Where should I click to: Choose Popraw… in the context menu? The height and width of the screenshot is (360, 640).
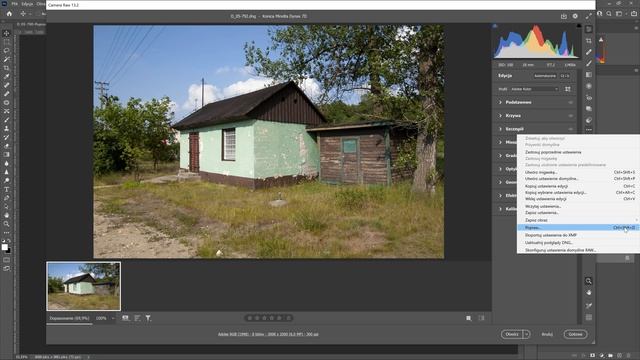coord(578,228)
